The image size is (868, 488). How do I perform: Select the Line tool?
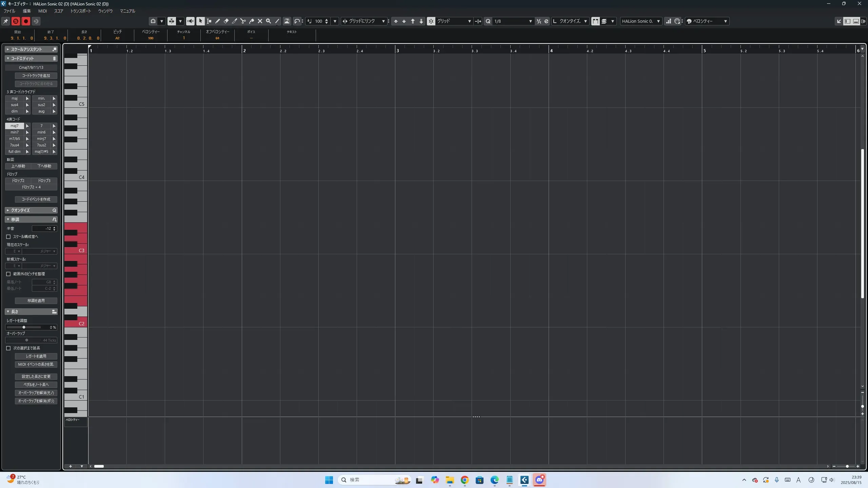277,21
